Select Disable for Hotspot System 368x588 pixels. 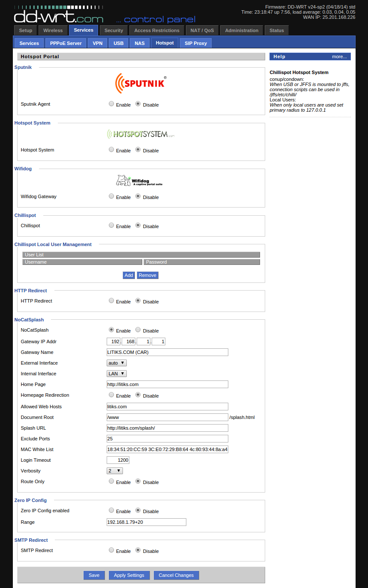tap(138, 149)
